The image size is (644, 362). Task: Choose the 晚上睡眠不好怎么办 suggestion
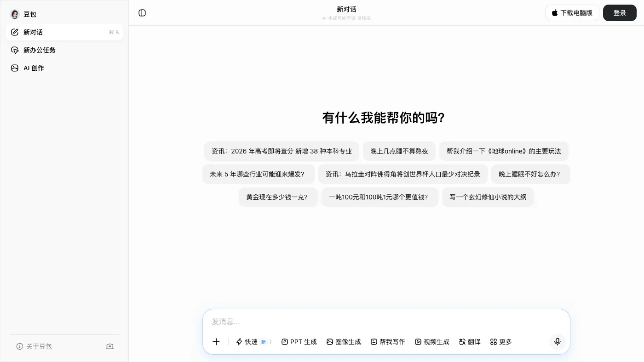coord(531,174)
